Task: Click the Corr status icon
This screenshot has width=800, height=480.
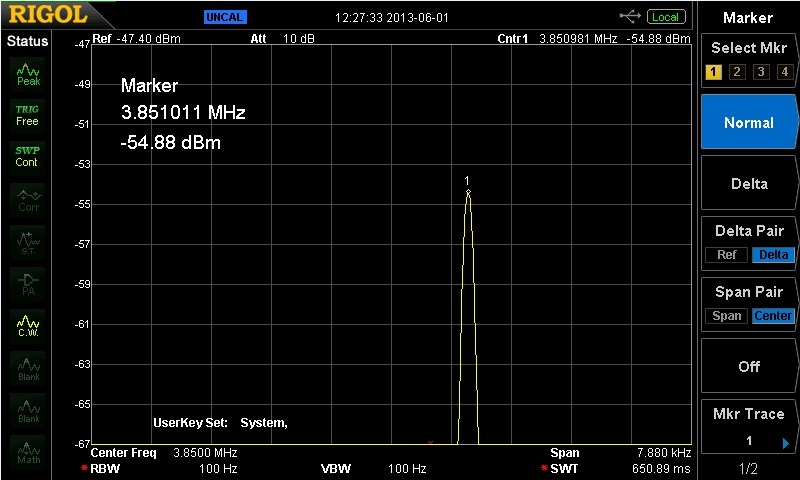Action: [x=28, y=200]
